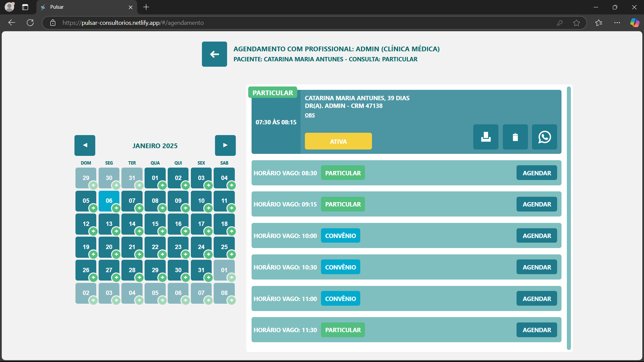This screenshot has height=362, width=644.
Task: Click the PARTICULAR tag on 11:30 slot
Action: (343, 330)
